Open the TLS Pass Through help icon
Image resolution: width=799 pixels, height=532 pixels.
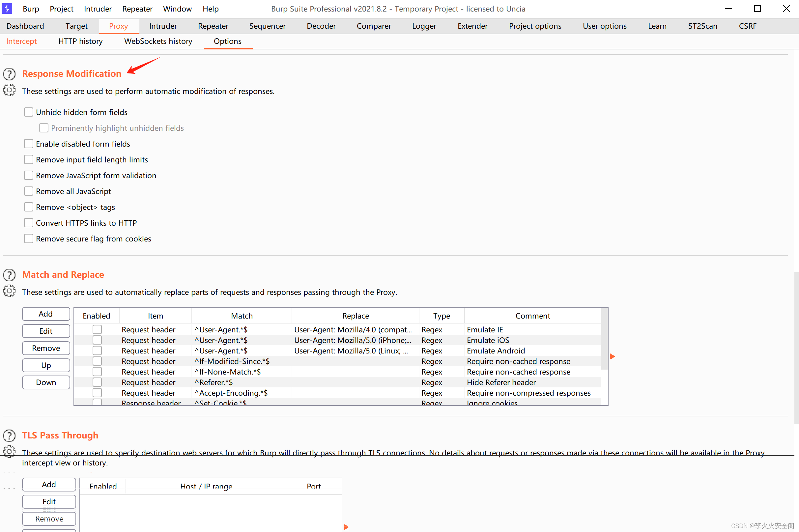9,435
